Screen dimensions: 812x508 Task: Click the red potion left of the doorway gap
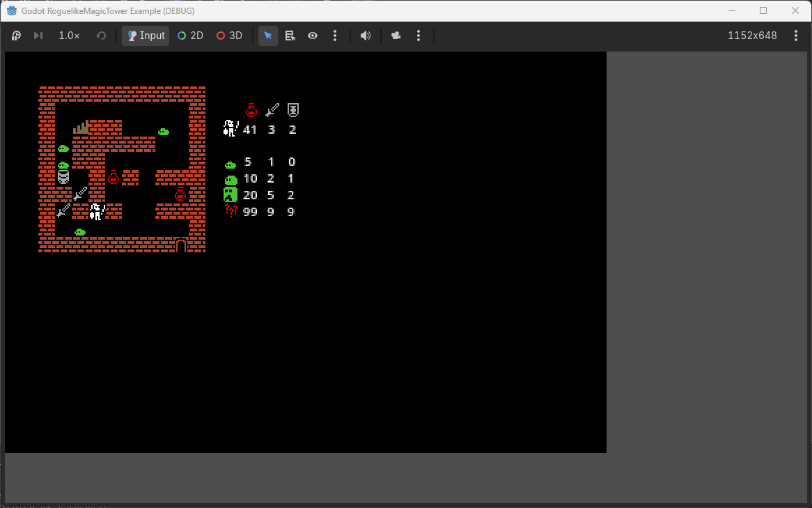coord(114,177)
